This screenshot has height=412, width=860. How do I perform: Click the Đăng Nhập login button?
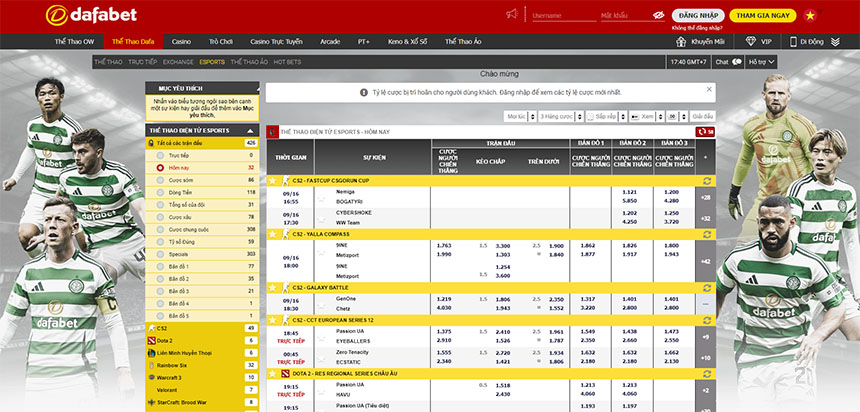click(x=697, y=16)
